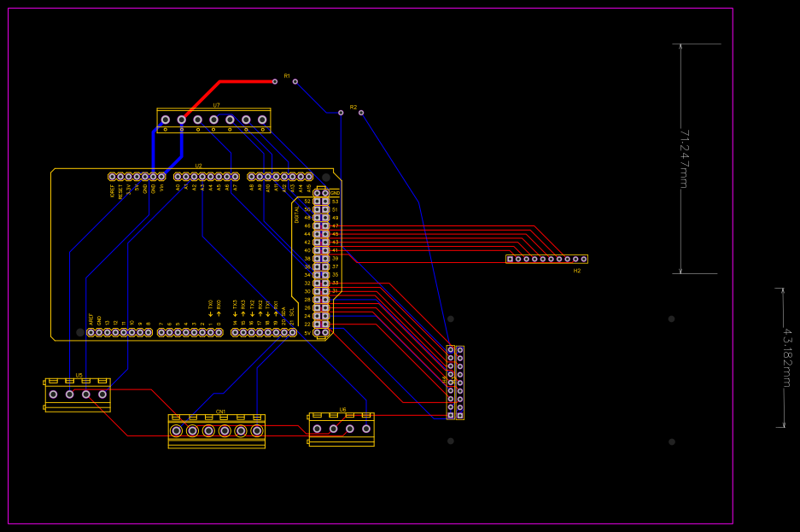Click the SCL pin pad
The width and height of the screenshot is (800, 532).
292,332
